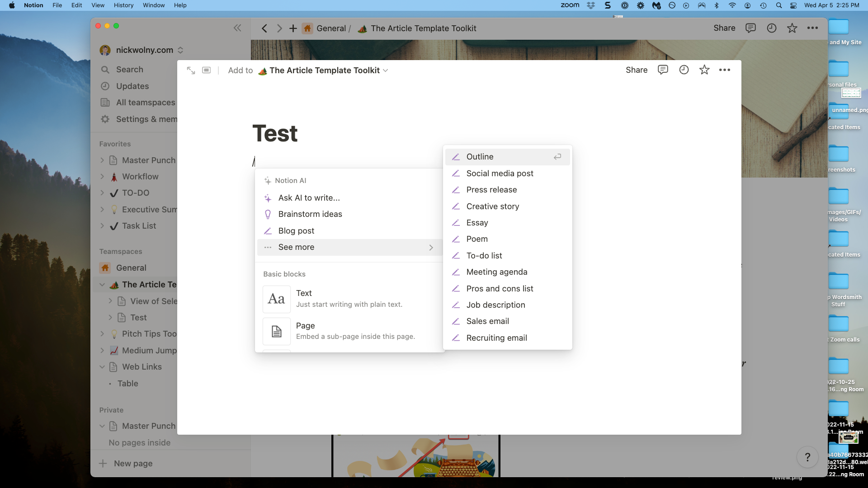Image resolution: width=868 pixels, height=488 pixels.
Task: Collapse The Article Template Toolkit tree item
Action: [102, 285]
